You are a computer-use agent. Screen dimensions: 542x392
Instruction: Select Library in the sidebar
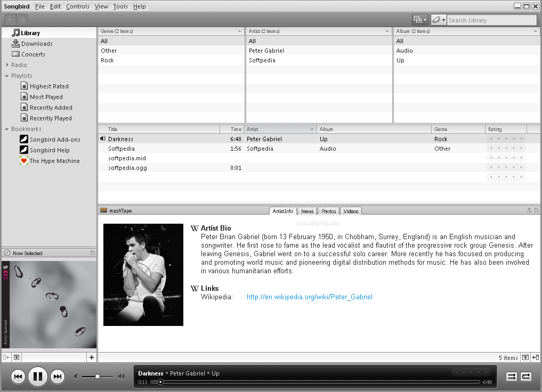49,33
